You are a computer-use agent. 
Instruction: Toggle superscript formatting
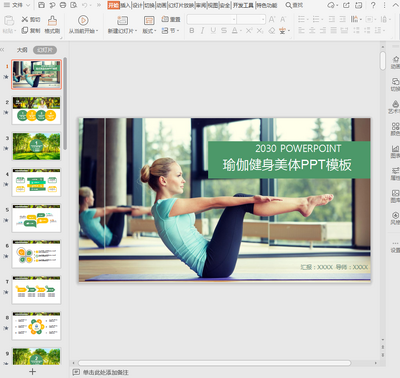coord(249,31)
